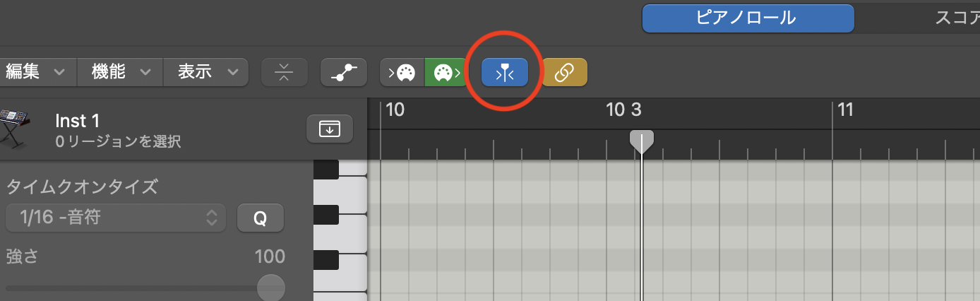
Task: Open the 編集 (Edit) menu
Action: [35, 72]
